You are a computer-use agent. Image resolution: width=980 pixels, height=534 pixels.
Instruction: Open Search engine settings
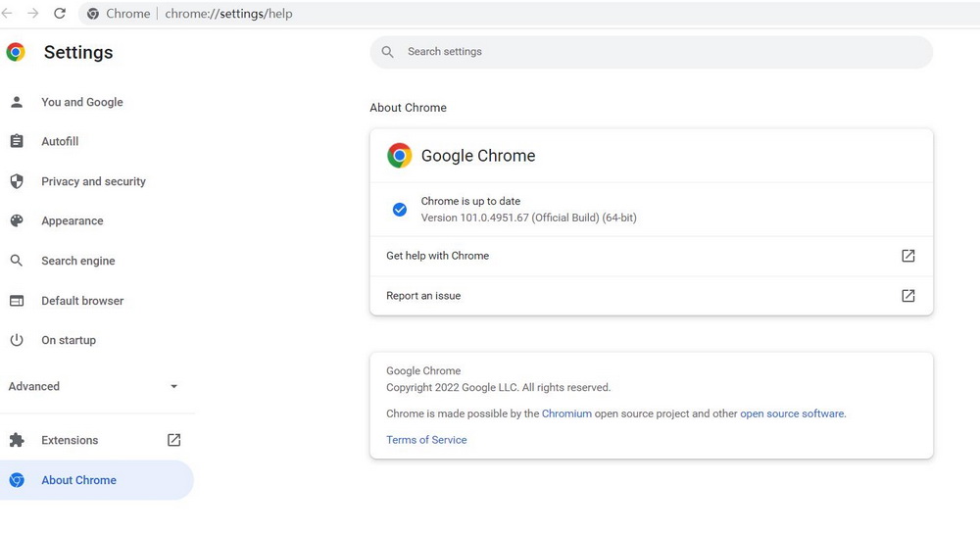pyautogui.click(x=78, y=261)
